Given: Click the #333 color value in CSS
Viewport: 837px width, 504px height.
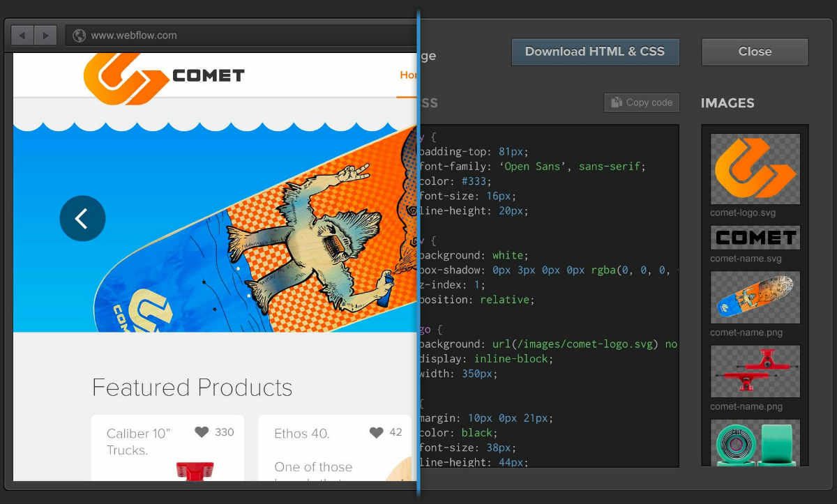Looking at the screenshot, I should tap(476, 181).
